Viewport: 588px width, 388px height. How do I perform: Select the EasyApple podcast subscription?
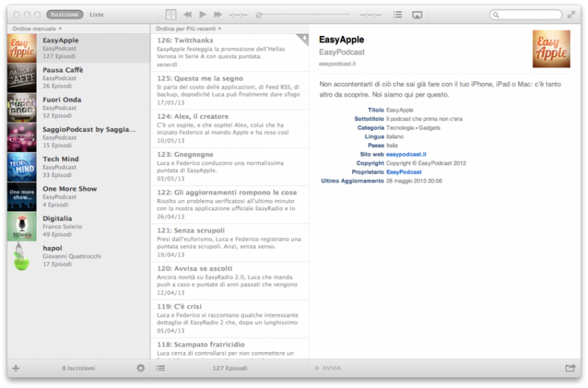pos(78,48)
